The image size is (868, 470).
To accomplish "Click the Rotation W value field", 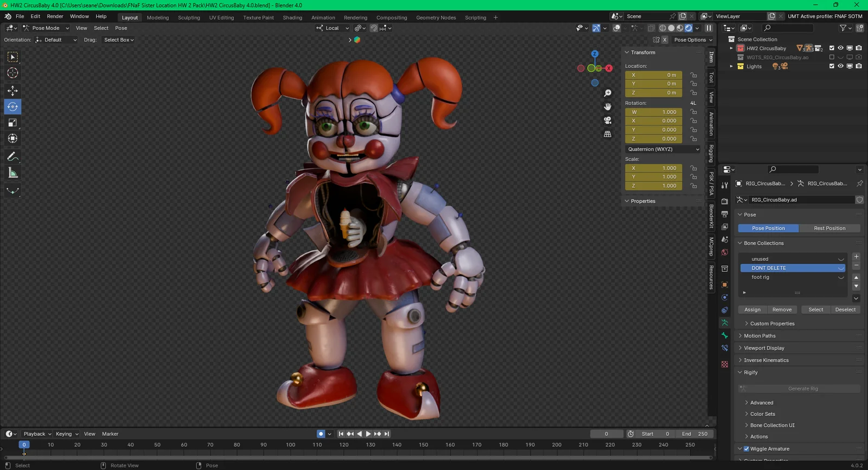I will [654, 112].
